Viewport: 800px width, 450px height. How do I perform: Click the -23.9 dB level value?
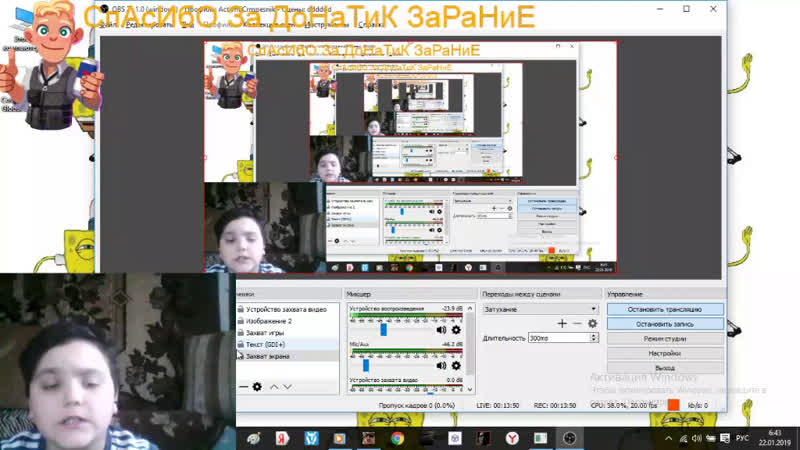pyautogui.click(x=453, y=309)
